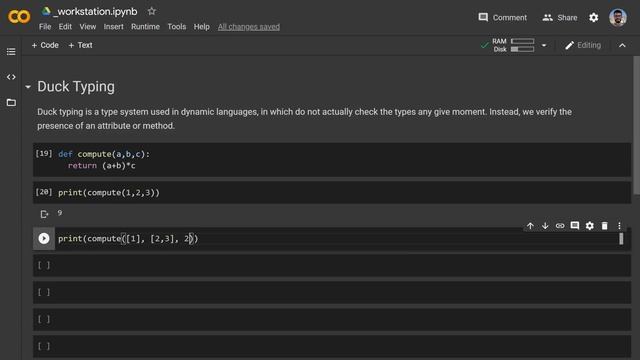Viewport: 640px width, 360px height.
Task: Click the first empty code cell
Action: pyautogui.click(x=332, y=266)
